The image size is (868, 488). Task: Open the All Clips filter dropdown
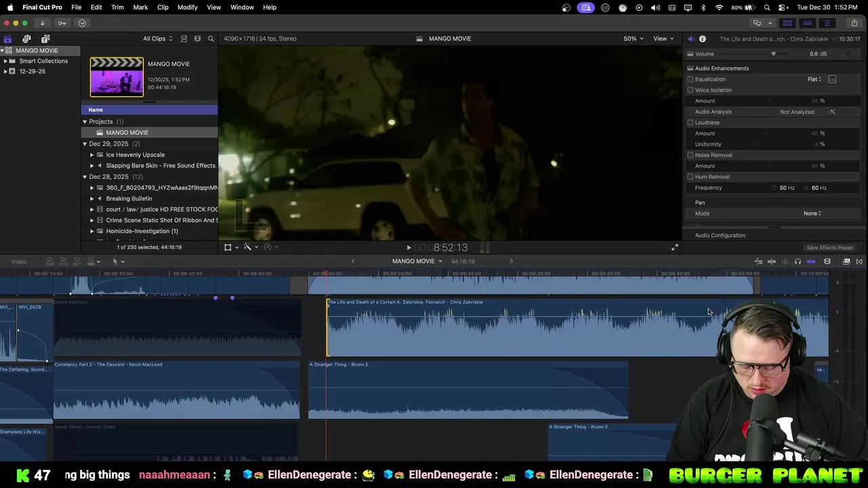pos(157,39)
